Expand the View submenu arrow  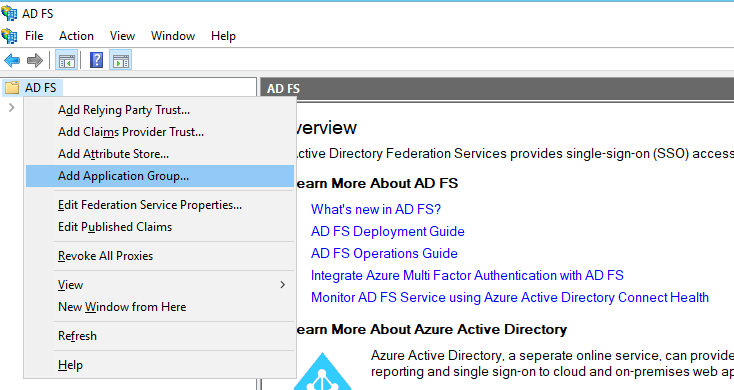click(x=282, y=285)
